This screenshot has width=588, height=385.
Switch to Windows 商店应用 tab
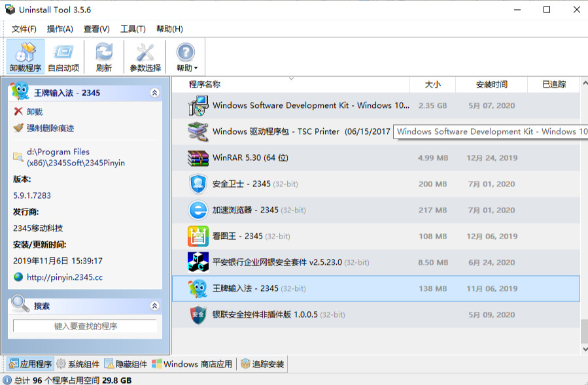pyautogui.click(x=192, y=363)
